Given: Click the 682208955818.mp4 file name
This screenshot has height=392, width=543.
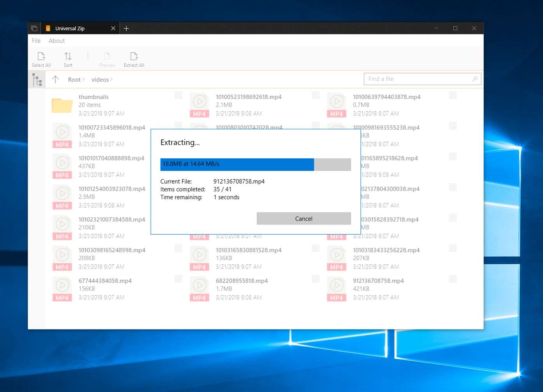Looking at the screenshot, I should 242,281.
